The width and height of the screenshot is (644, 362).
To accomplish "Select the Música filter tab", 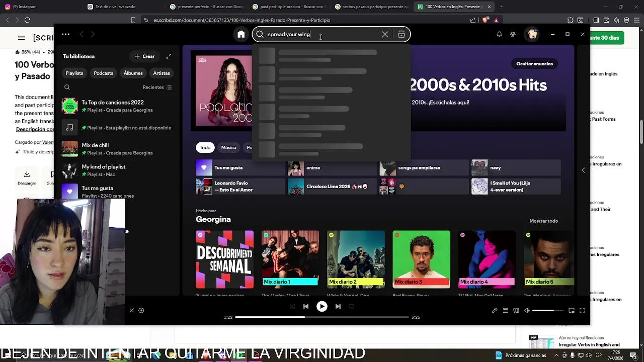I will click(228, 147).
